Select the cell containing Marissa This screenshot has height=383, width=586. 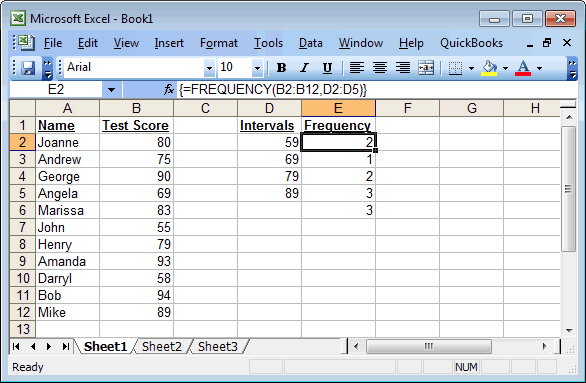(x=67, y=210)
